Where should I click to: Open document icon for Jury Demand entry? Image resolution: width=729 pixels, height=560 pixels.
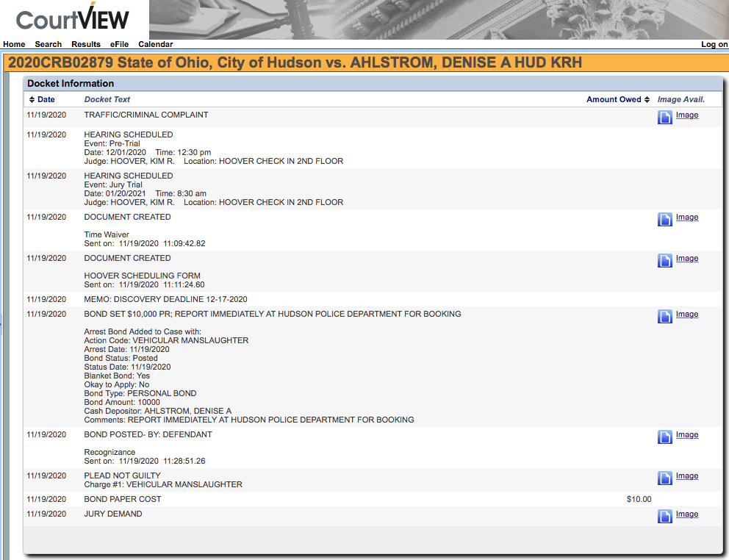click(665, 516)
